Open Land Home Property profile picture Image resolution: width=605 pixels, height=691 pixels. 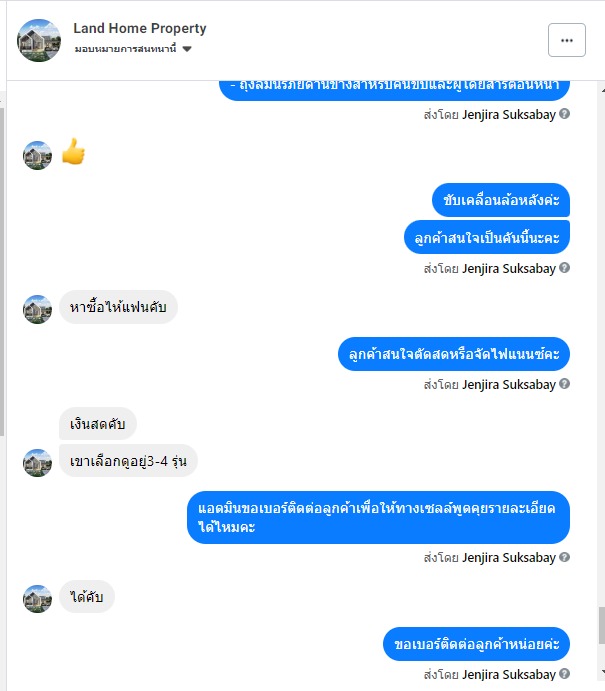point(39,40)
